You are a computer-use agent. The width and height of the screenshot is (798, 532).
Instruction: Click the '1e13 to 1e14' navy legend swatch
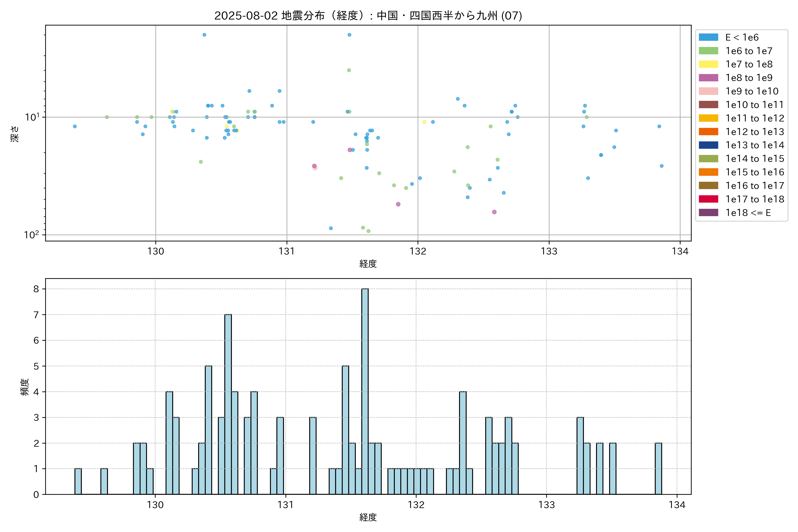point(708,145)
